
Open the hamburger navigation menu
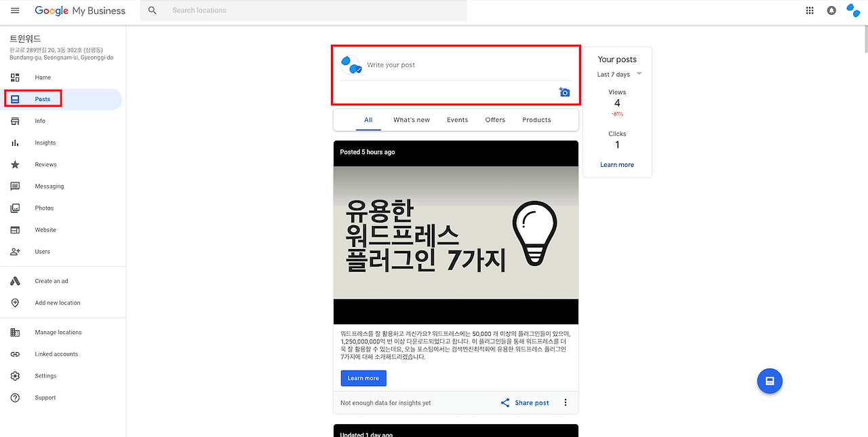(x=14, y=10)
